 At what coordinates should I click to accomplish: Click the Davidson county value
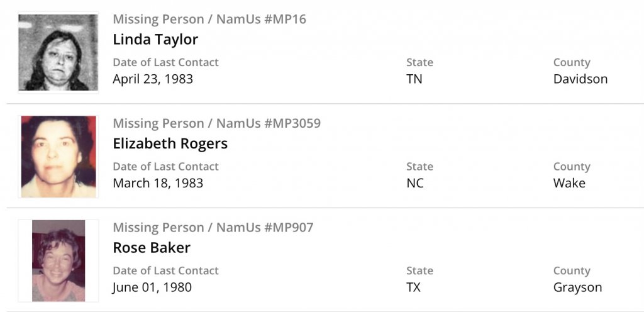(x=580, y=79)
